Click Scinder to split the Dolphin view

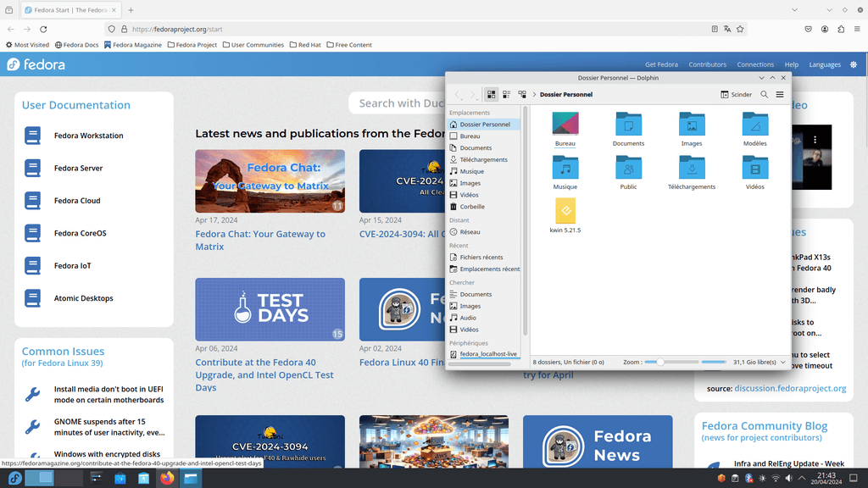737,95
